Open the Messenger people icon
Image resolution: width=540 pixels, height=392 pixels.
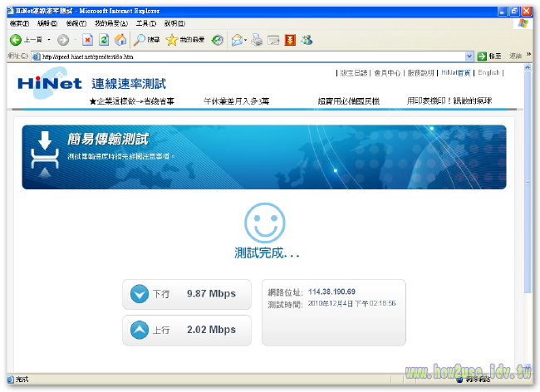(x=307, y=40)
